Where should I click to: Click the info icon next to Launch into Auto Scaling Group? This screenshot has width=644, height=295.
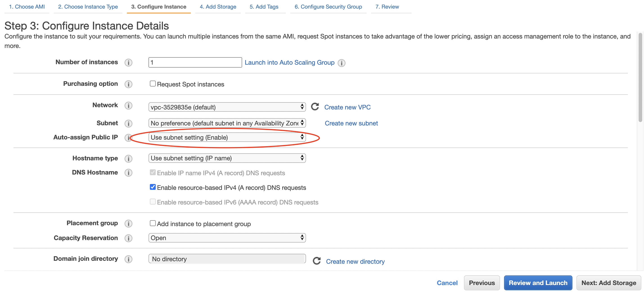(x=342, y=63)
